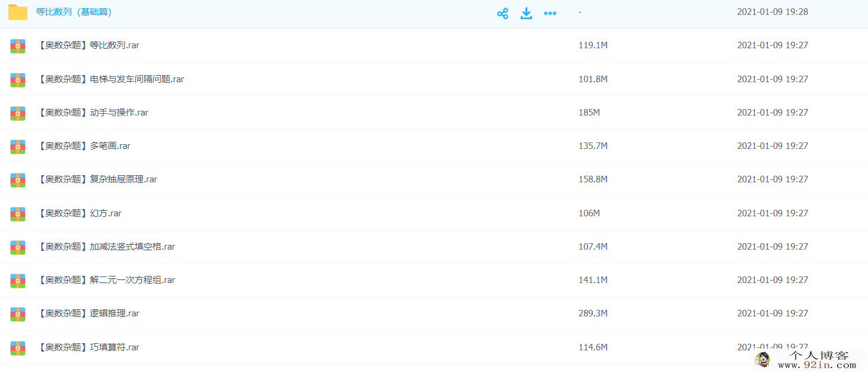The height and width of the screenshot is (373, 868).
Task: Click the 101.8M size value
Action: [593, 79]
